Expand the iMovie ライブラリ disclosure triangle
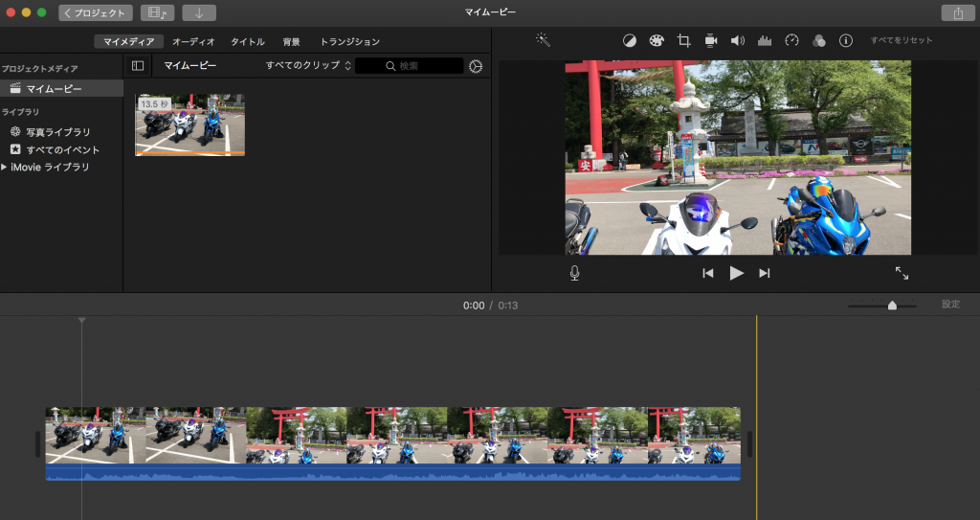This screenshot has height=520, width=980. [5, 167]
